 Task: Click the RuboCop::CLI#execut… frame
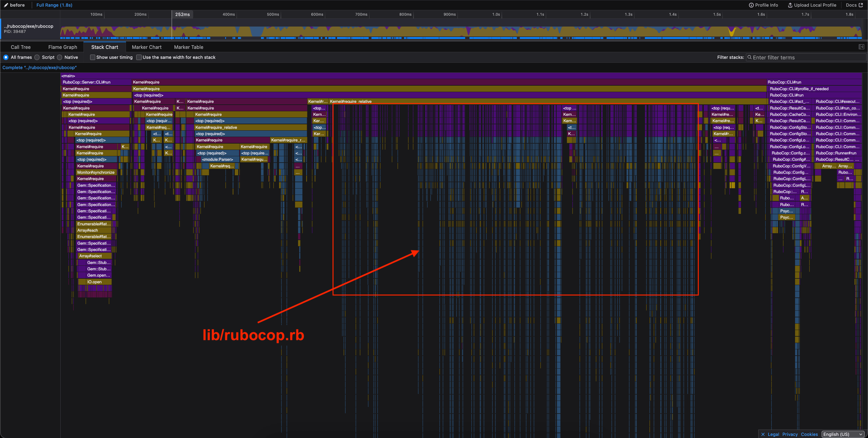click(837, 101)
